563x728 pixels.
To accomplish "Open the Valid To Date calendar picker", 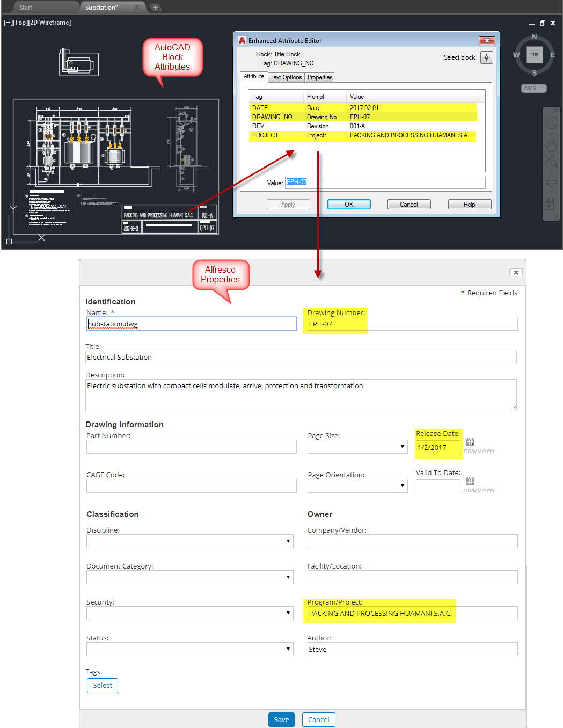I will click(470, 481).
